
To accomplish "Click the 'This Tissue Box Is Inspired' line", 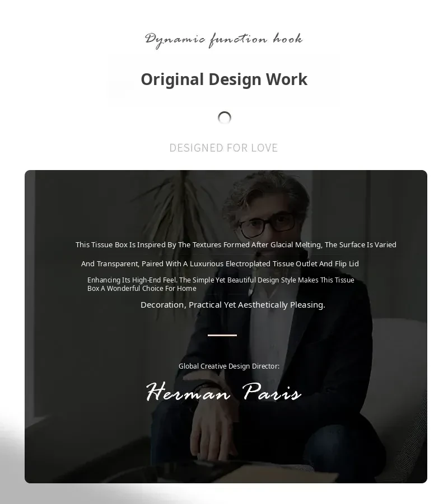I will (236, 244).
